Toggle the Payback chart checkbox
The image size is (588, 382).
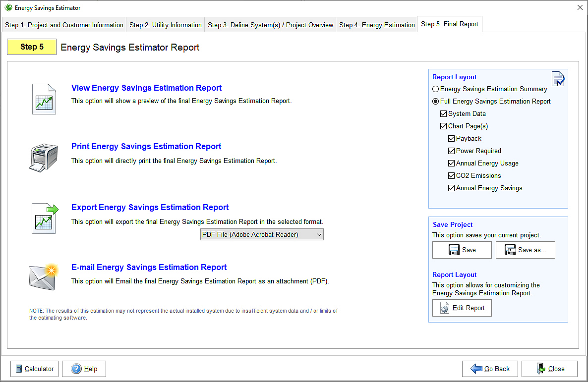point(452,139)
